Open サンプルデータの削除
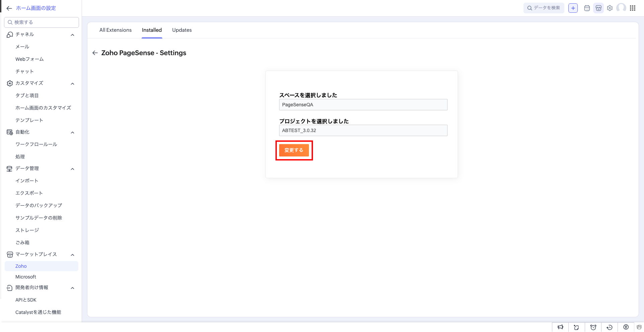 pos(39,218)
